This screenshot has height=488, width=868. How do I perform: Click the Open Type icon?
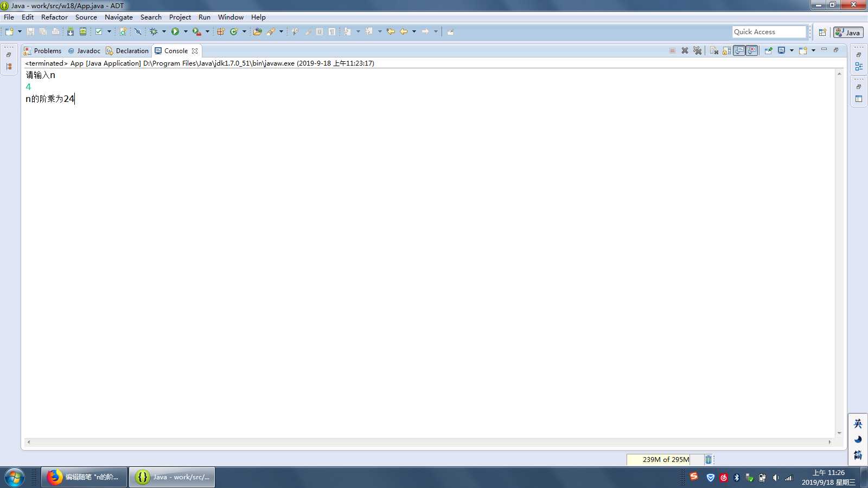(258, 31)
